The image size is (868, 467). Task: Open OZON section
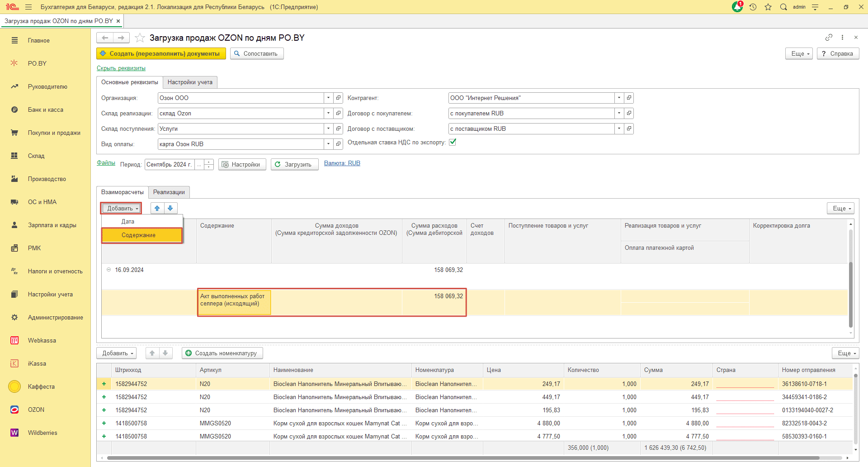point(36,410)
